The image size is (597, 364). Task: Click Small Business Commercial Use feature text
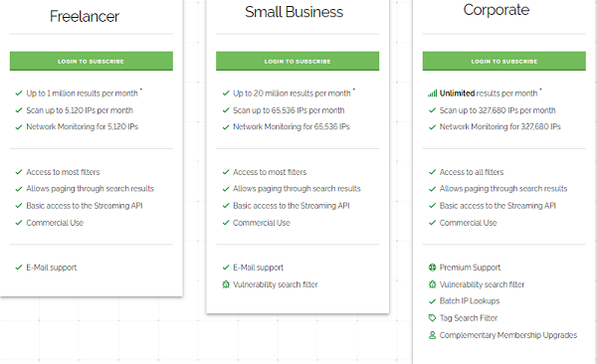click(262, 223)
